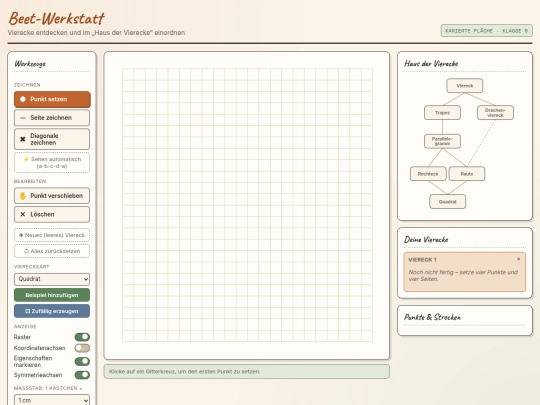Viewport: 540px width, 405px height.
Task: Select the Viereck 1 card
Action: (465, 272)
